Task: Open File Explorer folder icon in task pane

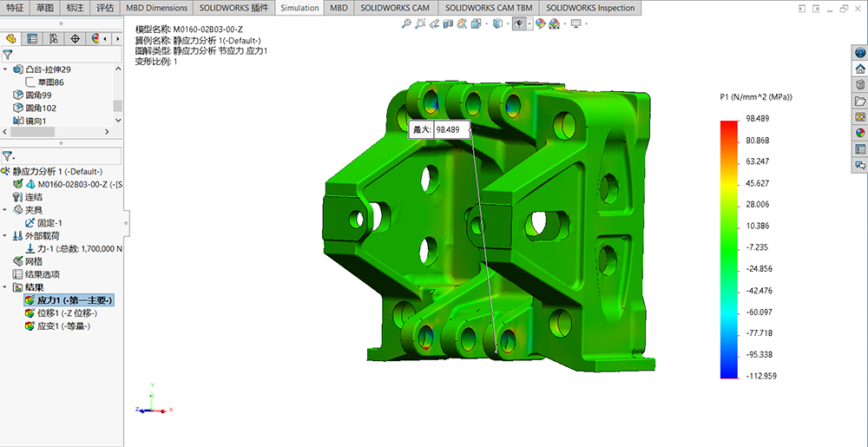Action: [x=860, y=101]
